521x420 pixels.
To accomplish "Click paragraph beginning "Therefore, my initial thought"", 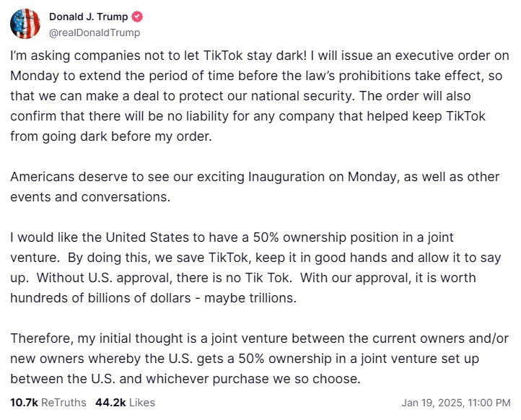I will [x=259, y=359].
